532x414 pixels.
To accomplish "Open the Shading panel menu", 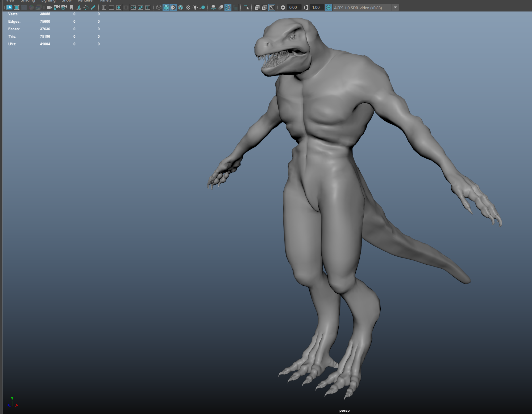I will pyautogui.click(x=28, y=1).
